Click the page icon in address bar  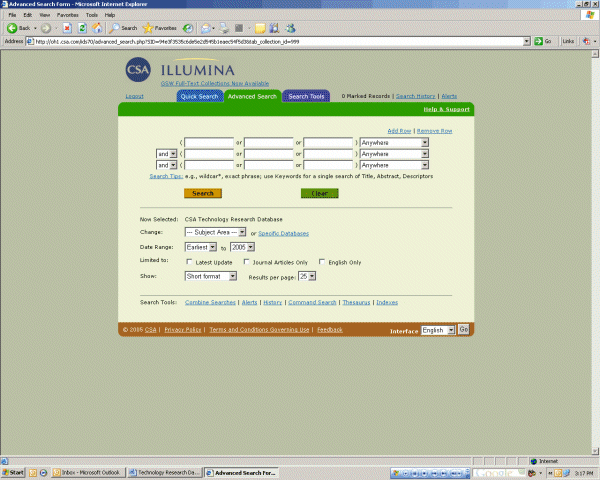(x=30, y=41)
